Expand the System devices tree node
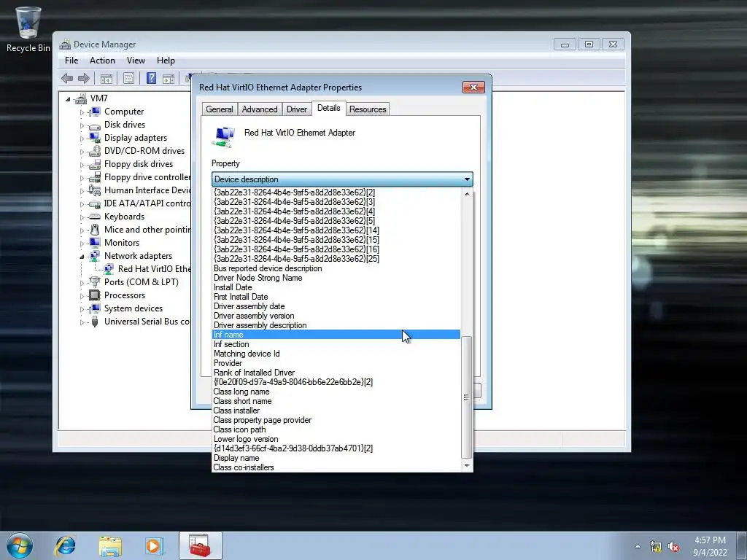The height and width of the screenshot is (560, 747). [x=82, y=309]
